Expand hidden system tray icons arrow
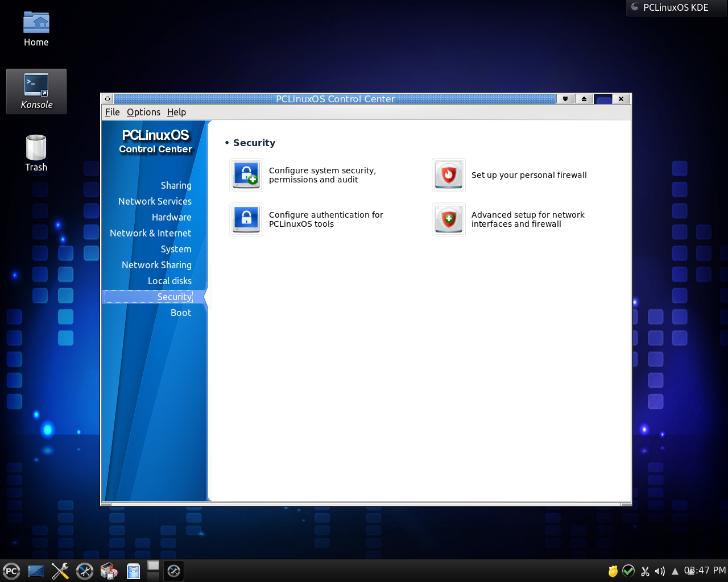728x582 pixels. (x=675, y=571)
